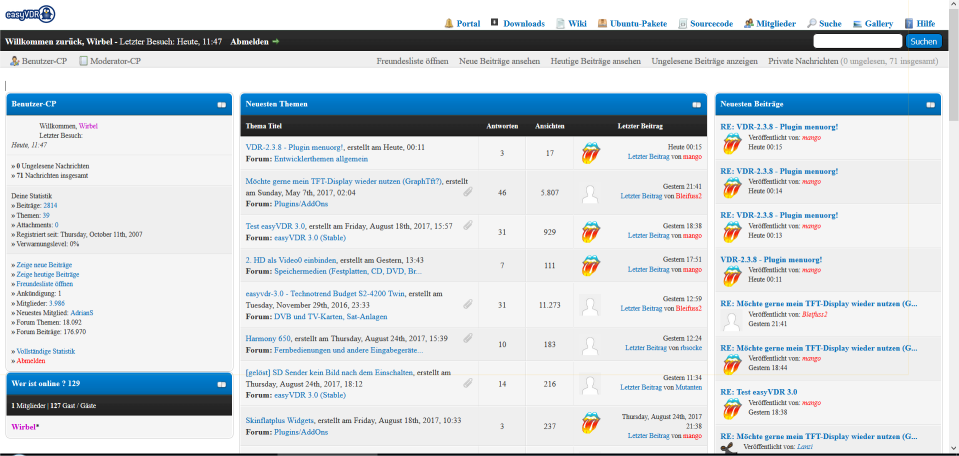Open Ungelesene Beiträge anzeigen

[x=705, y=61]
